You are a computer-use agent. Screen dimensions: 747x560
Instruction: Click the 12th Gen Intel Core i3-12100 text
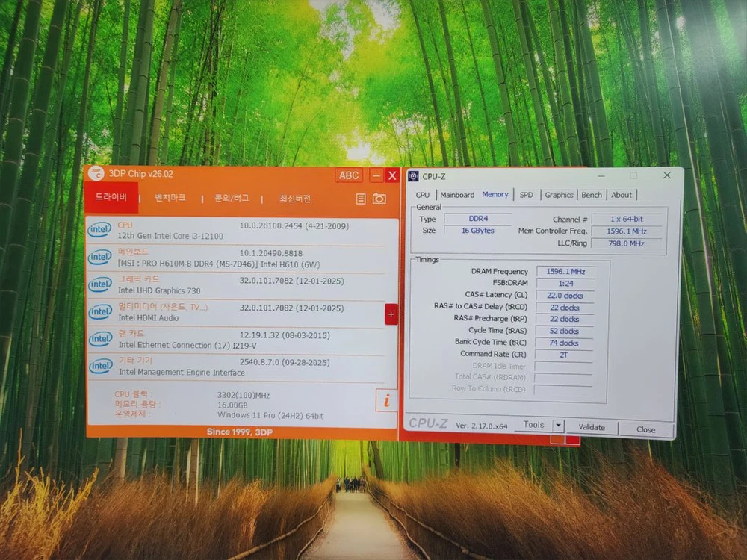point(170,236)
